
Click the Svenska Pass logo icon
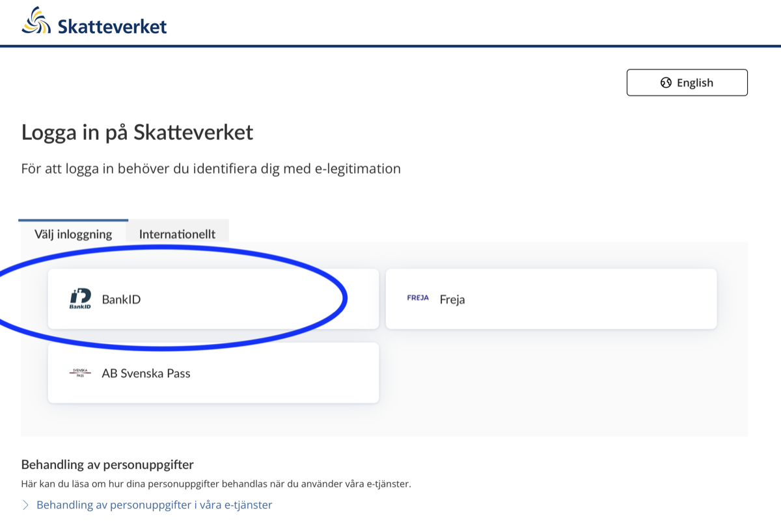pos(80,373)
